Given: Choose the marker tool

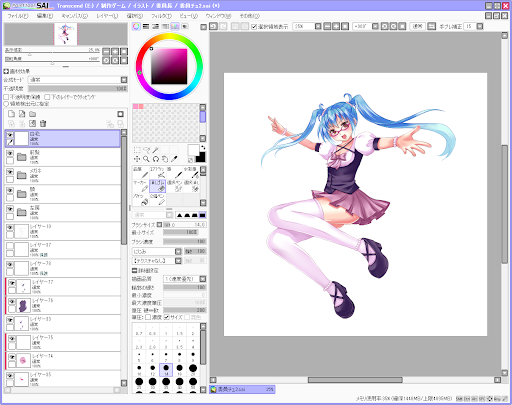Looking at the screenshot, I should point(141,186).
